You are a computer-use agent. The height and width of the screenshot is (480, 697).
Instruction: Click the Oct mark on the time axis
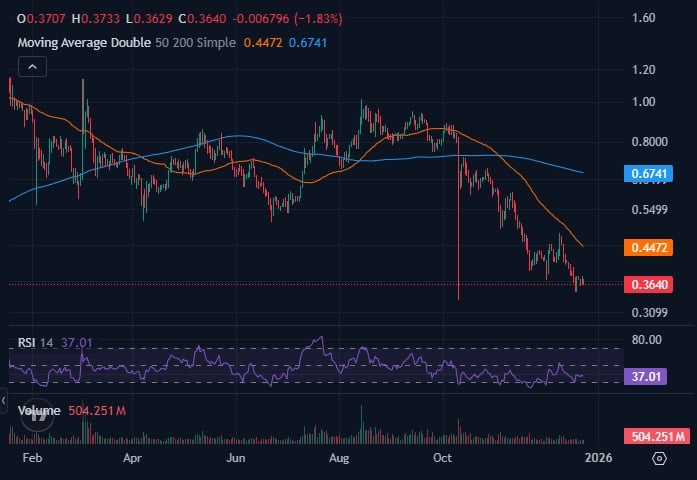tap(441, 458)
